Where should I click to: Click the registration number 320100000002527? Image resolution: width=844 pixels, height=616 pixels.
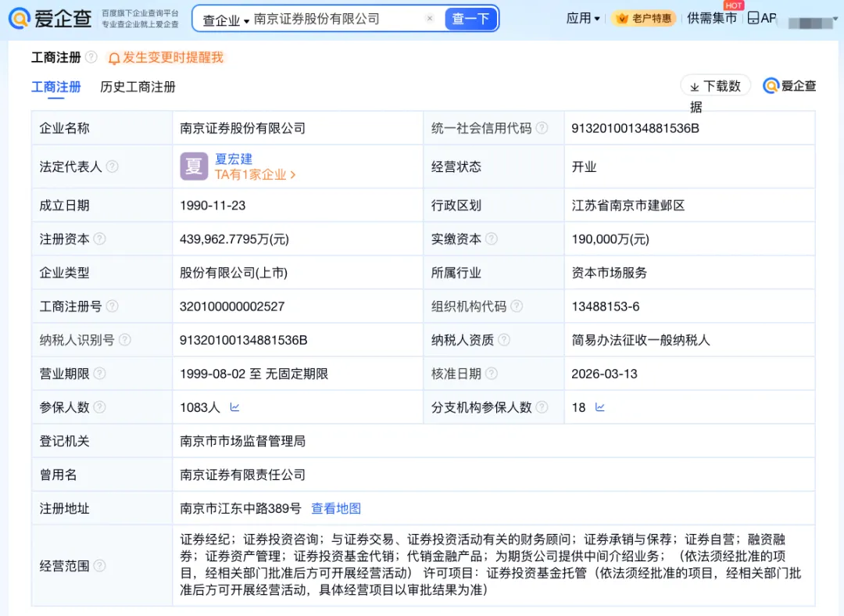click(232, 306)
